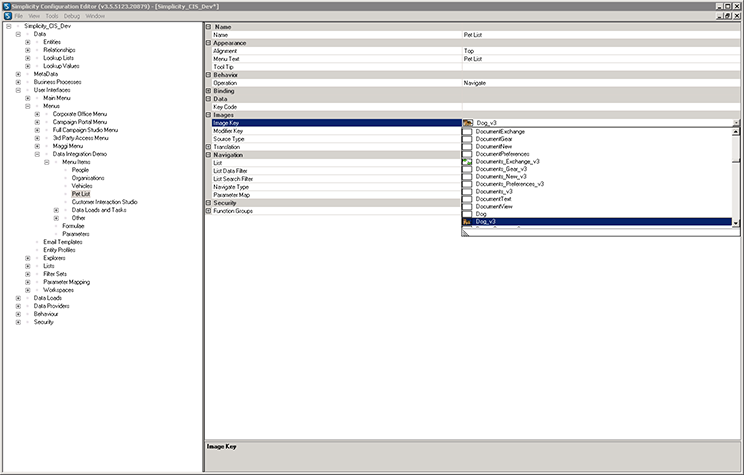Click the DocumentText image thumbnail
Viewport: 744px width, 475px height.
click(x=467, y=199)
